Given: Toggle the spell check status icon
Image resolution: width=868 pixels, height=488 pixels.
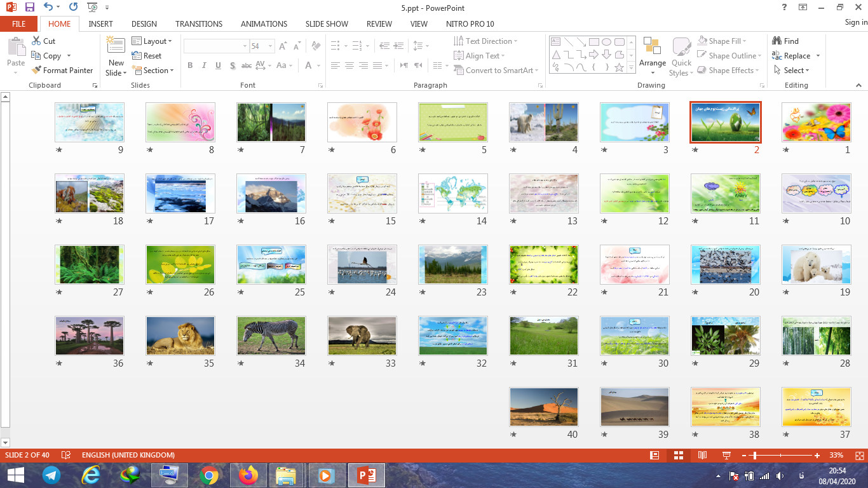Looking at the screenshot, I should coord(66,456).
